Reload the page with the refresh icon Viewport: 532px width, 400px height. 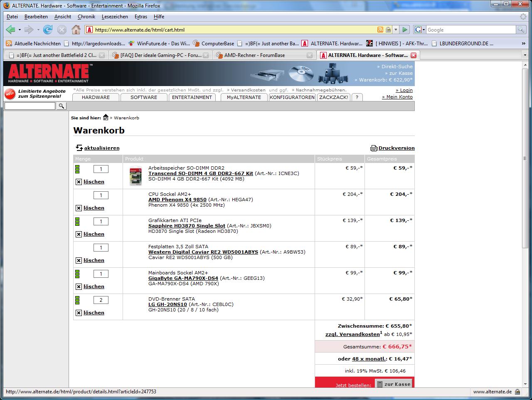[x=48, y=30]
